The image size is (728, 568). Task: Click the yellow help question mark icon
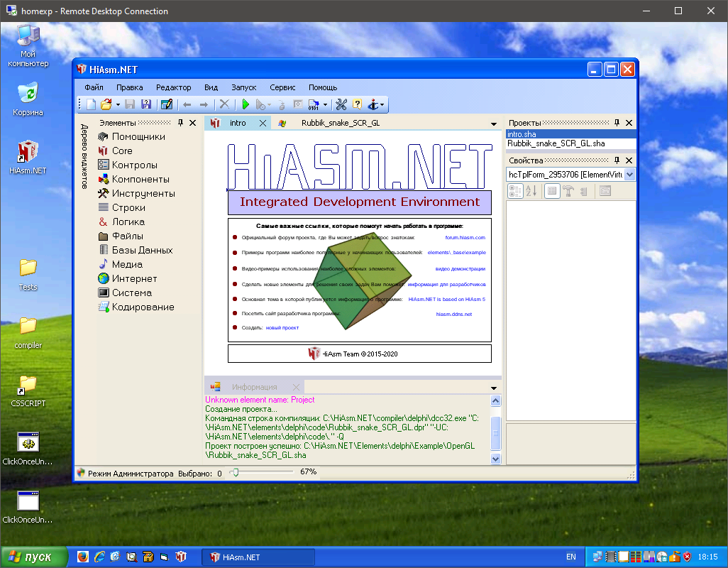[x=357, y=104]
